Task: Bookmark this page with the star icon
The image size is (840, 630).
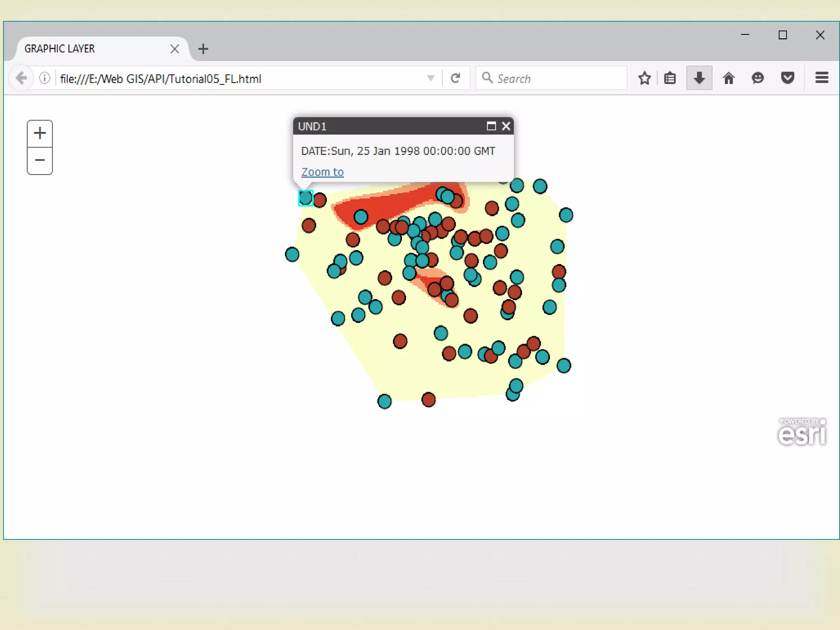Action: click(x=644, y=78)
